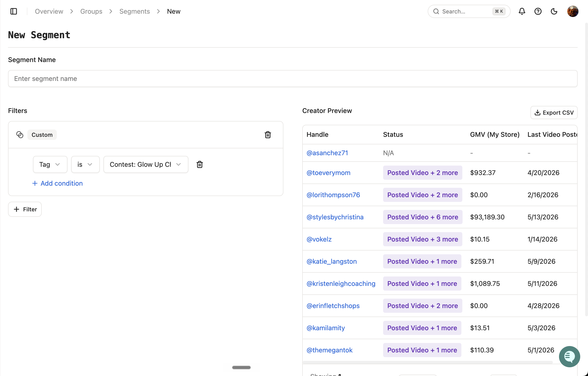Click the 5/13/2026 date cell
Viewport: 588px width, 376px height.
[x=543, y=217]
